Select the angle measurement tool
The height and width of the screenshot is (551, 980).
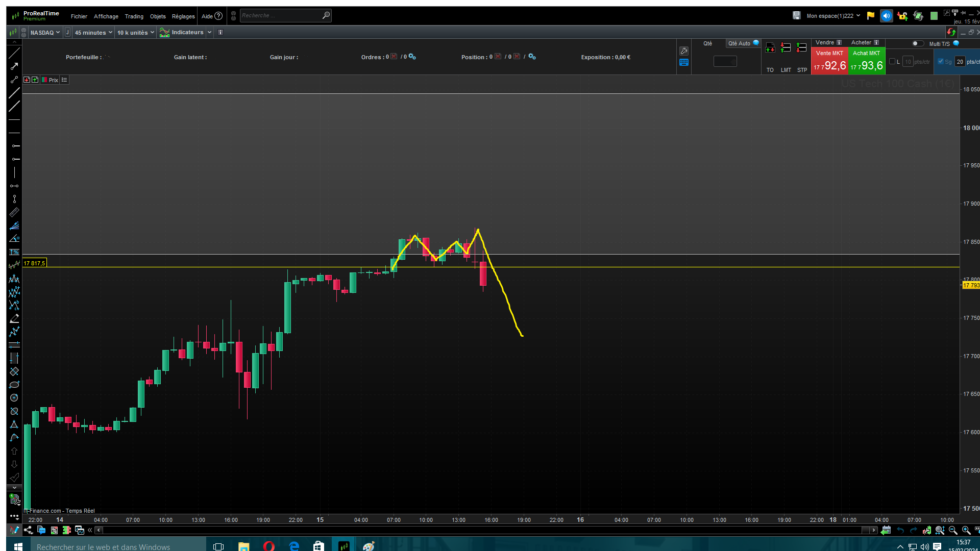tap(14, 239)
